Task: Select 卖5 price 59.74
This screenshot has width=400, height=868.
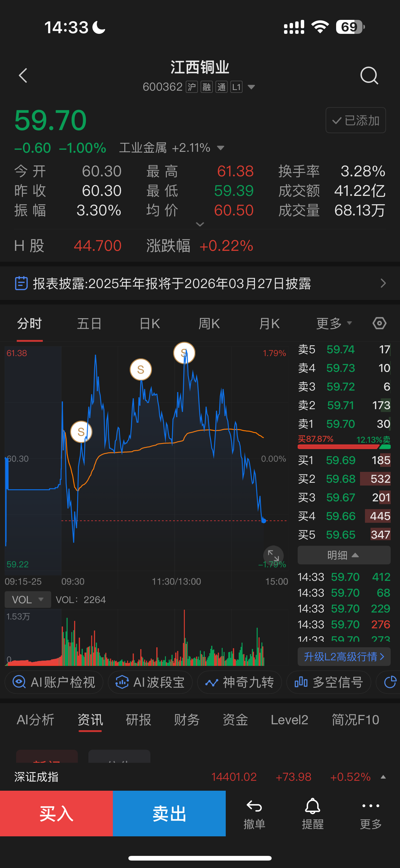Action: [340, 350]
